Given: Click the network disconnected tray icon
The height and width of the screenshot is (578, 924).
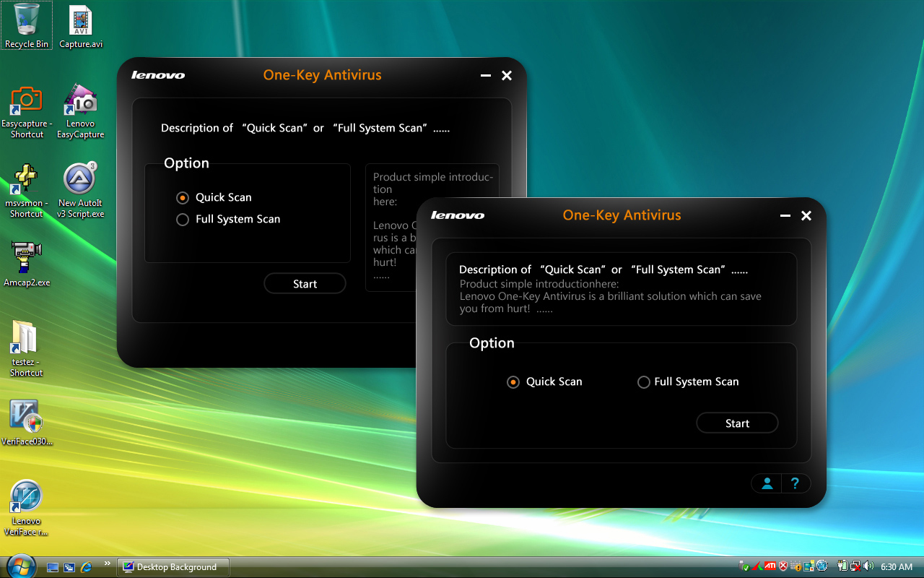Looking at the screenshot, I should [x=855, y=567].
